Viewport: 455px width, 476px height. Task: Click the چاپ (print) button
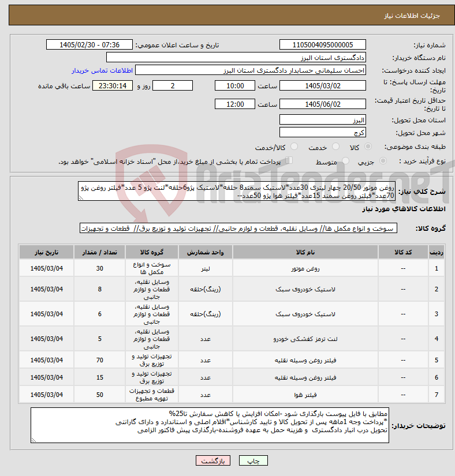[x=253, y=460]
